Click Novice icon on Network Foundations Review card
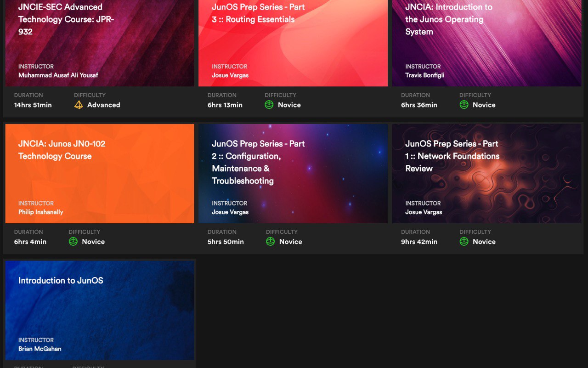The height and width of the screenshot is (368, 588). (x=464, y=242)
